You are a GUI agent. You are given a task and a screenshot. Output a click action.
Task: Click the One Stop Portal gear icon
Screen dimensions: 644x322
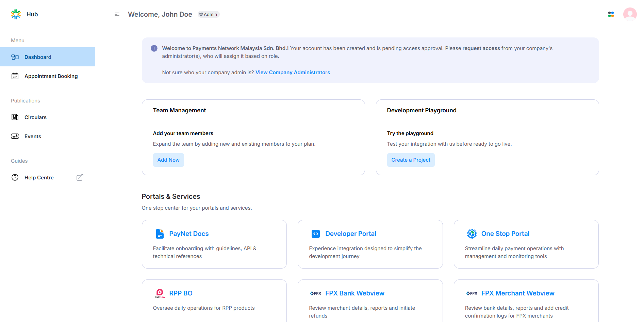pos(472,234)
